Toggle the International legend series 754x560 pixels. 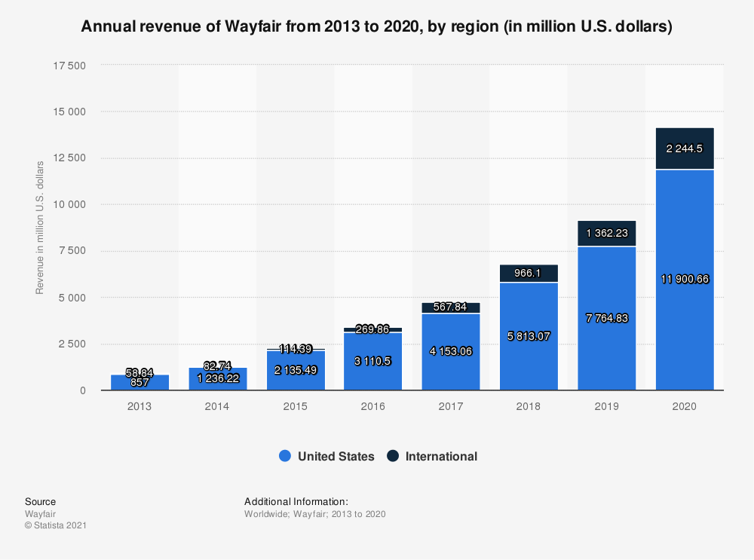click(x=432, y=456)
